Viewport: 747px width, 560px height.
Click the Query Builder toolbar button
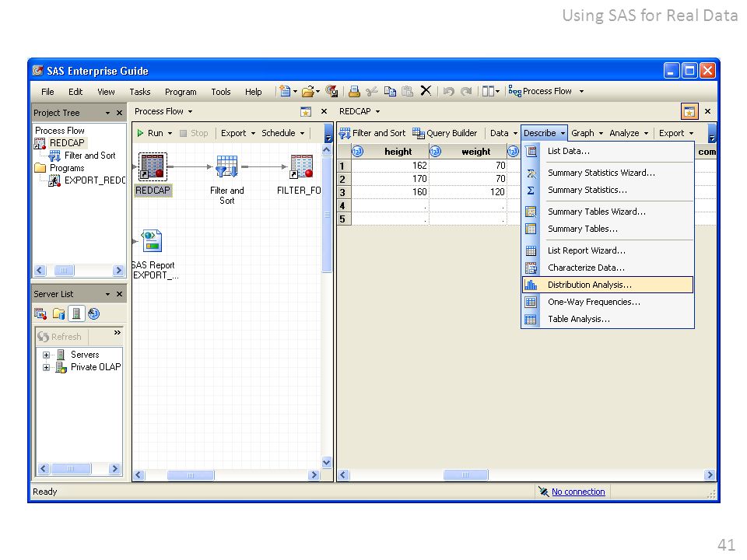pyautogui.click(x=444, y=133)
